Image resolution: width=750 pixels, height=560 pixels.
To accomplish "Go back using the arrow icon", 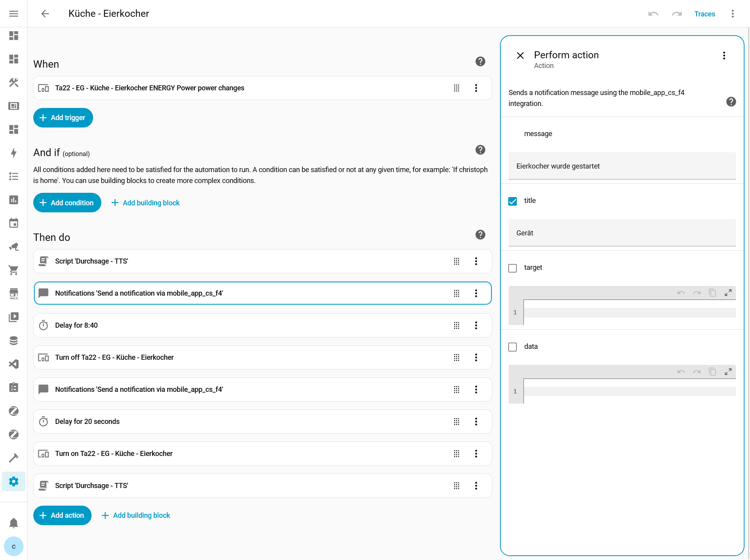I will pyautogui.click(x=45, y=14).
